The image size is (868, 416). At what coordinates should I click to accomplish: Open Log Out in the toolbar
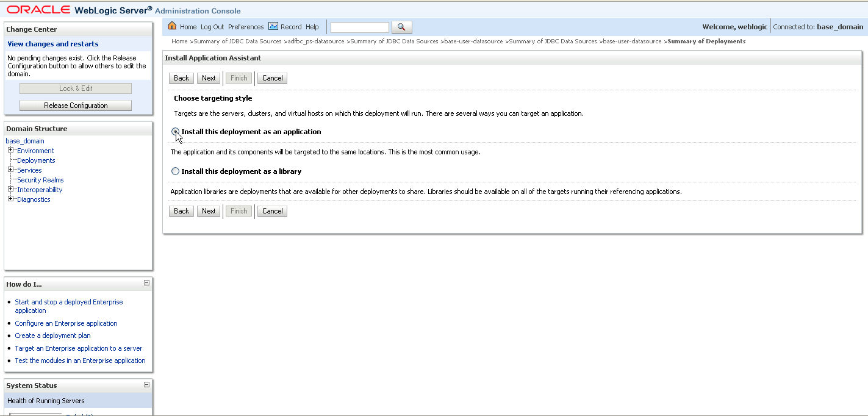click(x=212, y=27)
